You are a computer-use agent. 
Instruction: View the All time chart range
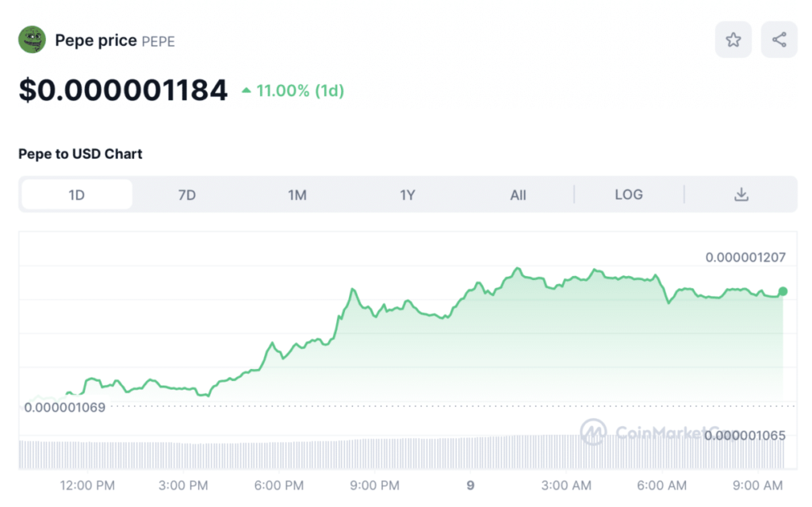518,194
